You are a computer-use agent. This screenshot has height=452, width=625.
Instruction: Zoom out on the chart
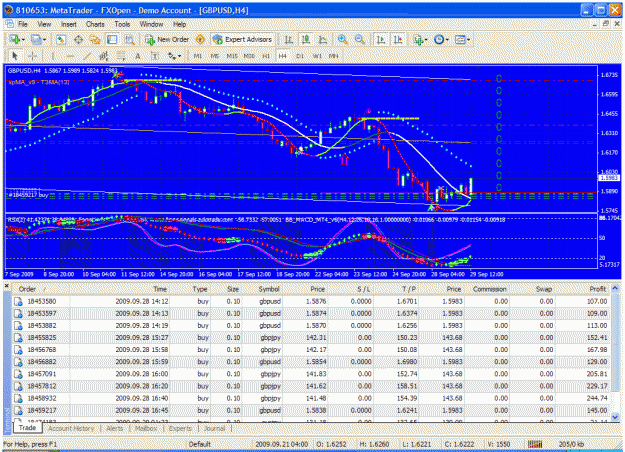tap(359, 39)
